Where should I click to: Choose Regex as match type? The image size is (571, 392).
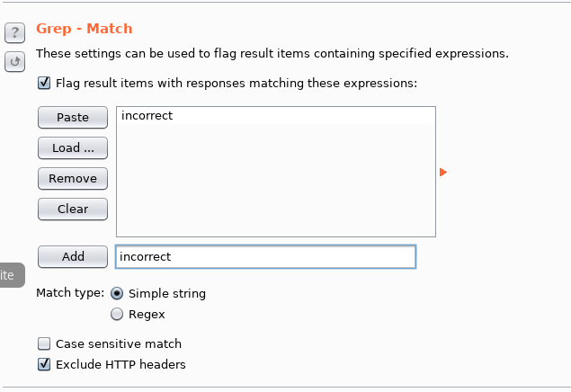click(x=117, y=315)
